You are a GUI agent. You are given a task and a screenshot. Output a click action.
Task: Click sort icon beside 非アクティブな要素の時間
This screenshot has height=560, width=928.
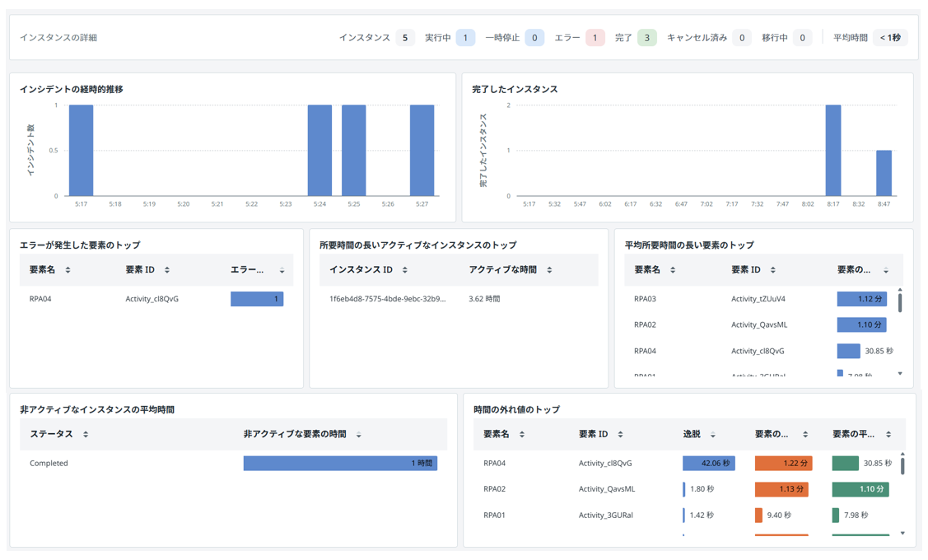point(359,435)
